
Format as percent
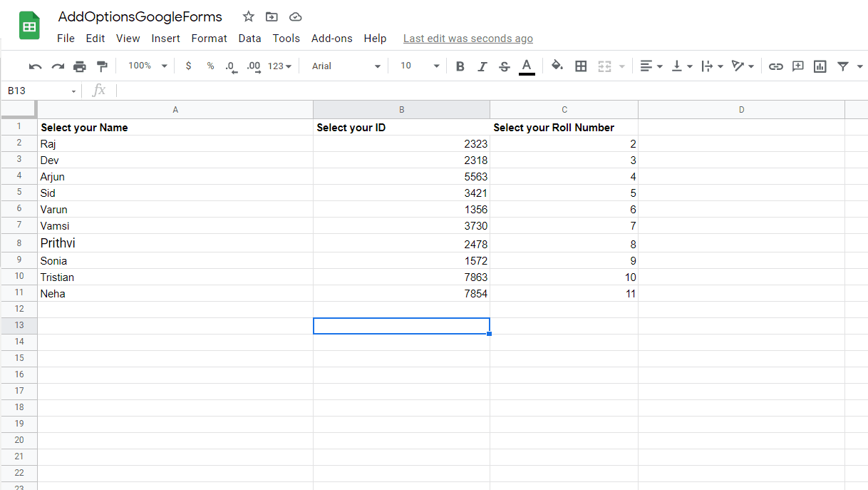point(210,66)
